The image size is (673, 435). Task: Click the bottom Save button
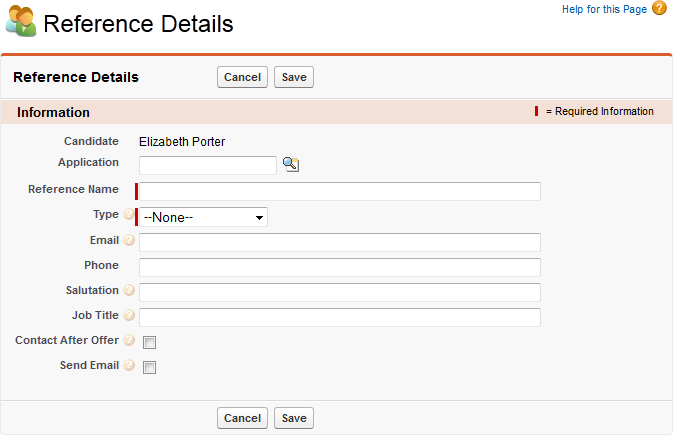294,418
